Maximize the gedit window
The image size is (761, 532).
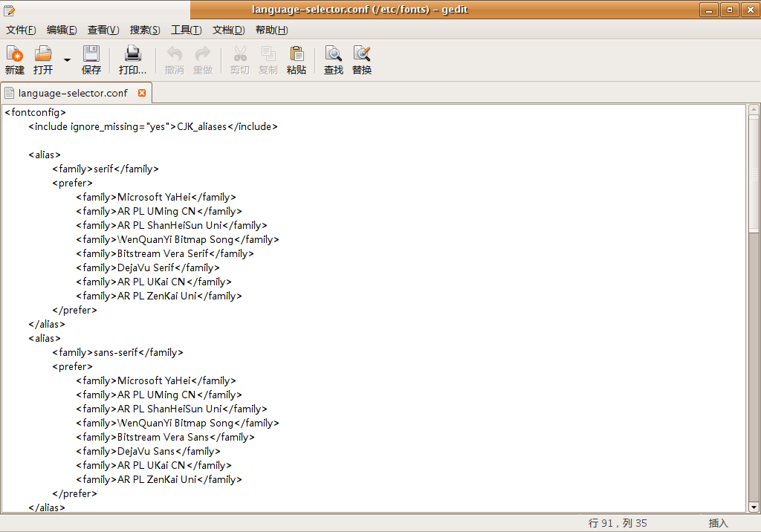pos(730,10)
